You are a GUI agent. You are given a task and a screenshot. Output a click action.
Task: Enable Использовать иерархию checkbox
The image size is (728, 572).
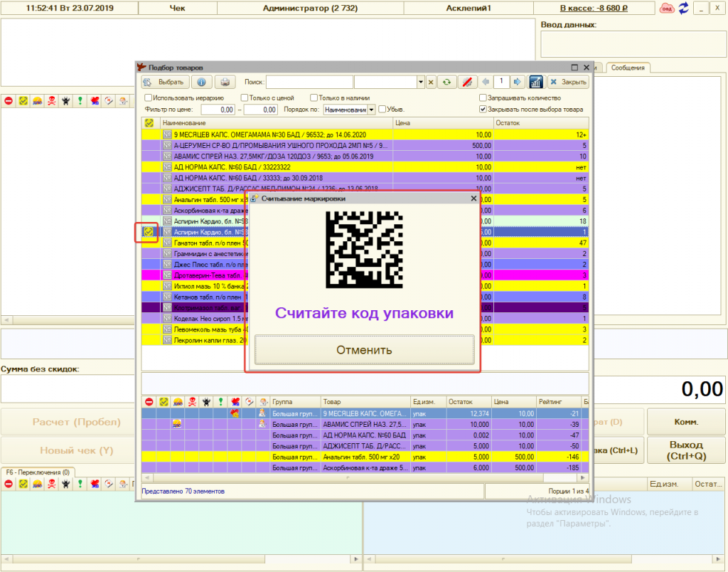148,98
